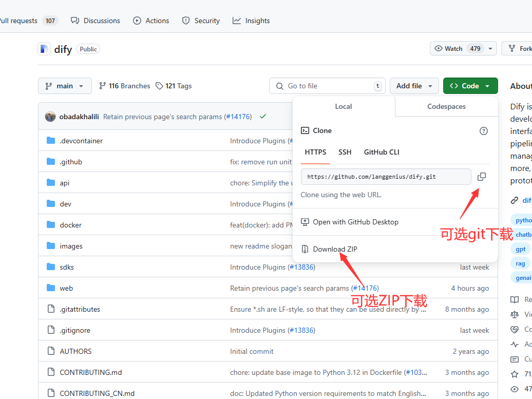Image resolution: width=532 pixels, height=399 pixels.
Task: Click the dev folder icon
Action: click(x=51, y=203)
